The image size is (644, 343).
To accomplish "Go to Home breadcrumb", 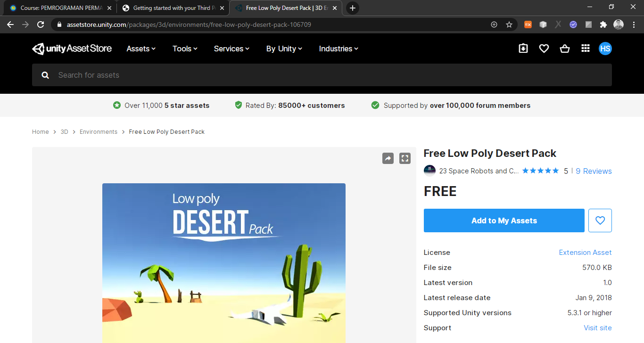I will point(41,132).
